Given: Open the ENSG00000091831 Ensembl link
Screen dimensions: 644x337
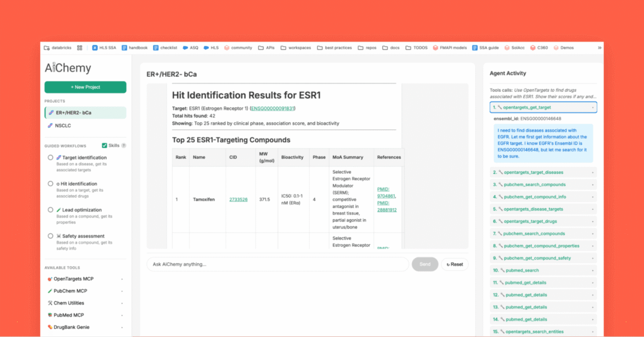Looking at the screenshot, I should [274, 108].
